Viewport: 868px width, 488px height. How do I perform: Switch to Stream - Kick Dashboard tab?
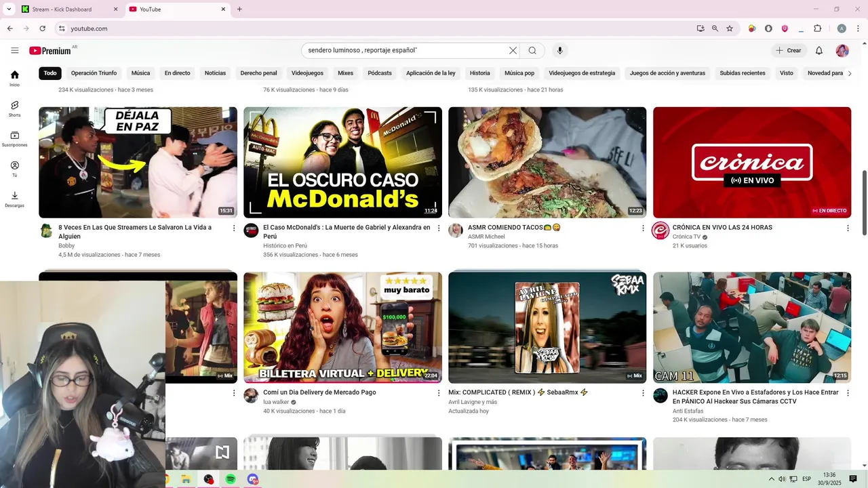(x=68, y=9)
